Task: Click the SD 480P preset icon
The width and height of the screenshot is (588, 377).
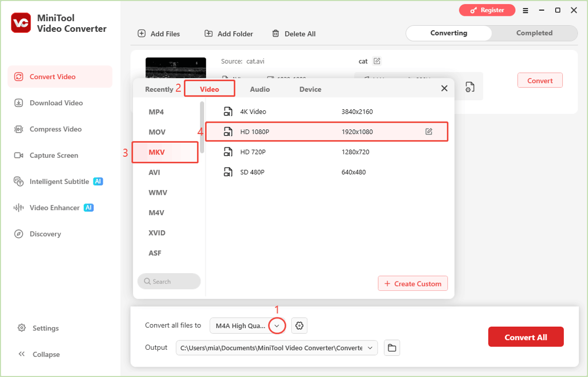Action: pyautogui.click(x=228, y=172)
